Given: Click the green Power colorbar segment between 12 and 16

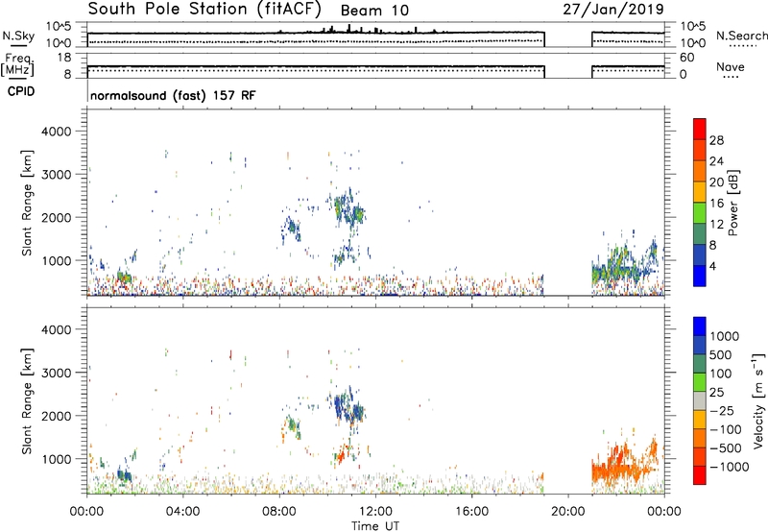Looking at the screenshot, I should [700, 212].
